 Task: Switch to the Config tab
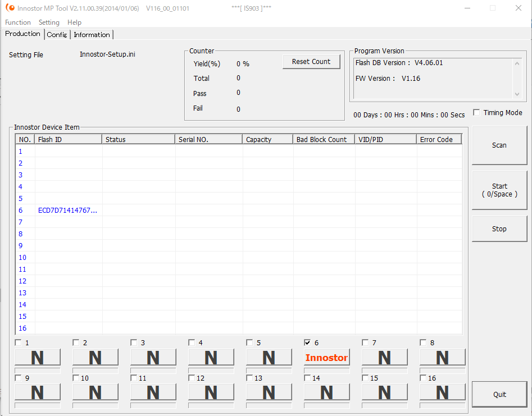point(57,35)
